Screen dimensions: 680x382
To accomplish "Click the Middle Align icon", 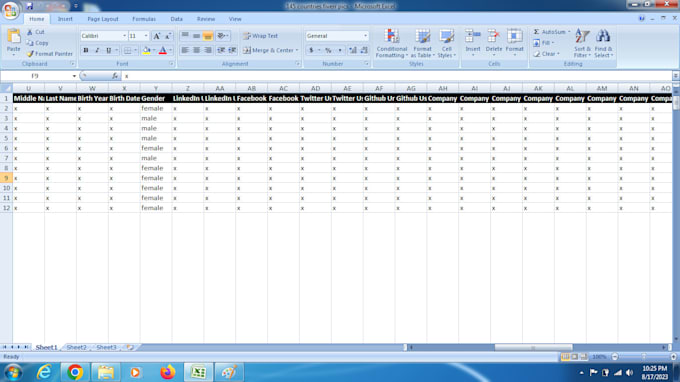I will pyautogui.click(x=196, y=36).
